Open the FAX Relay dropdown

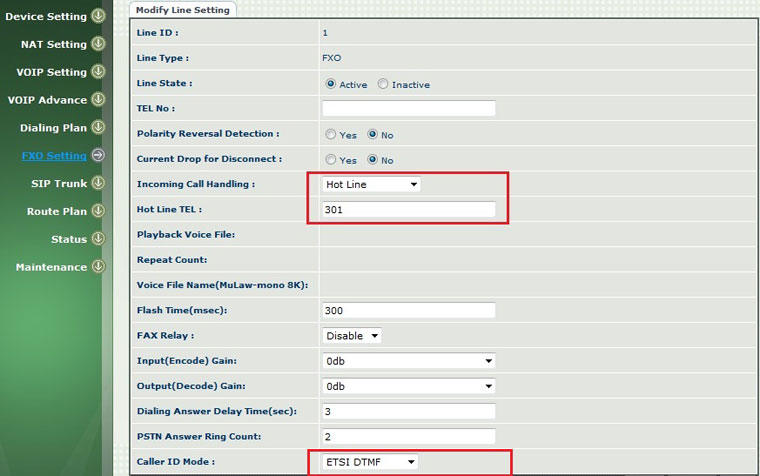click(x=351, y=336)
